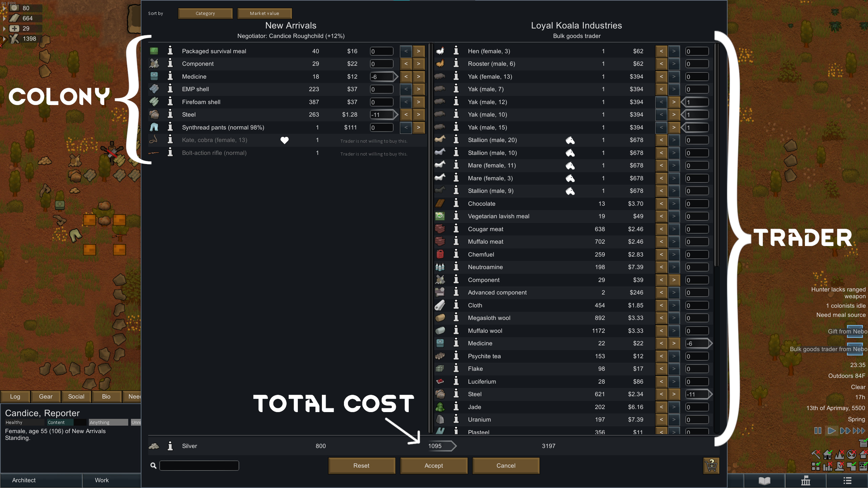Image resolution: width=868 pixels, height=488 pixels.
Task: Open info for Silver
Action: click(x=170, y=446)
